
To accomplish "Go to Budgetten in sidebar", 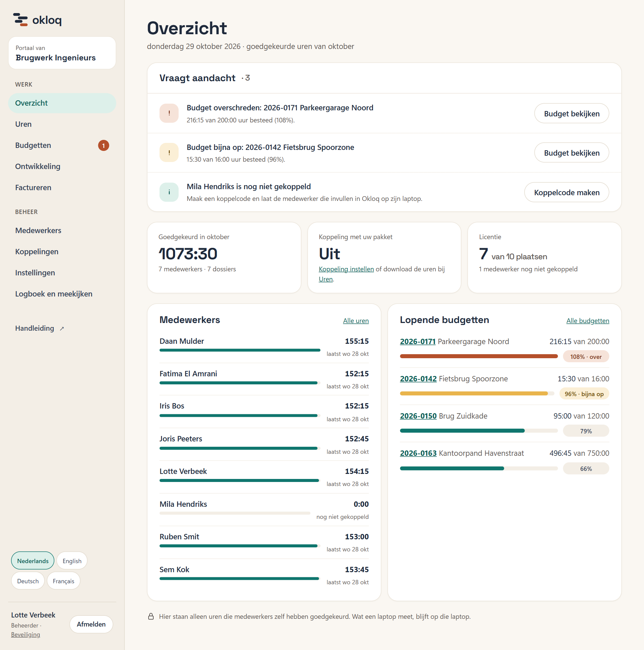I will pos(62,145).
